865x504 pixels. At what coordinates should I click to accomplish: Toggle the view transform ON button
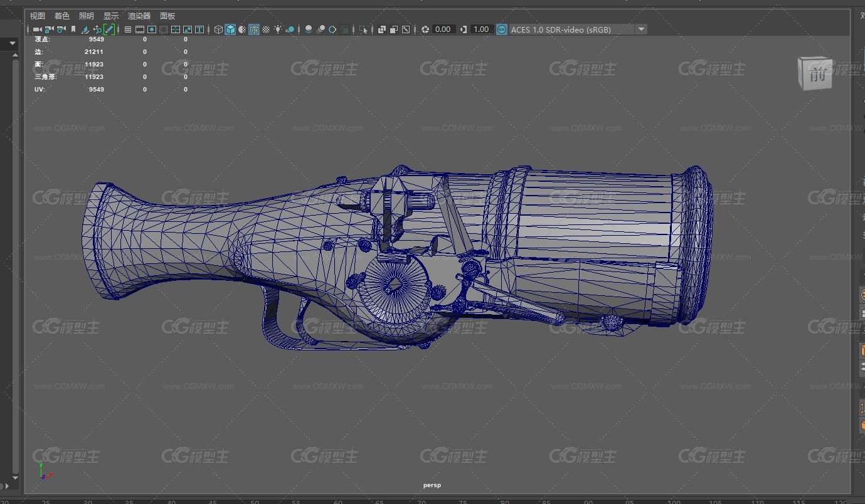pos(502,29)
